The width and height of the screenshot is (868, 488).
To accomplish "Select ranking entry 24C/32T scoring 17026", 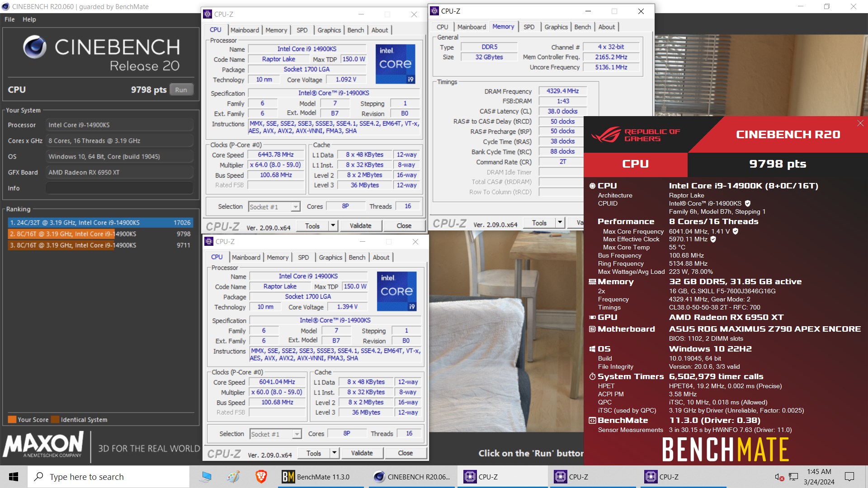I will (x=100, y=222).
